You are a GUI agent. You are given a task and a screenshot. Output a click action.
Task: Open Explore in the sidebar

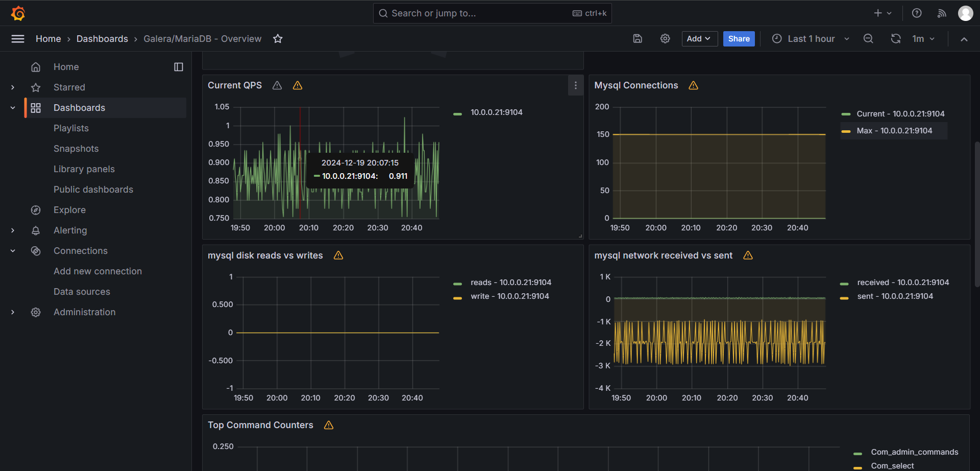tap(69, 210)
